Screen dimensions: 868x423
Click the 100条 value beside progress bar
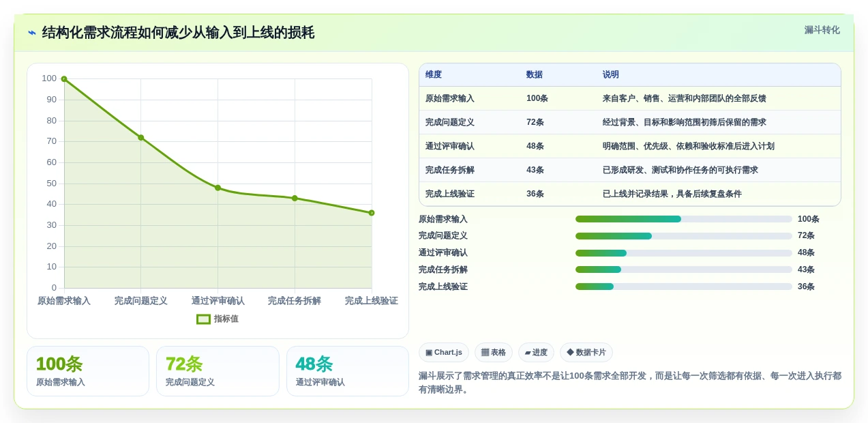tap(809, 219)
